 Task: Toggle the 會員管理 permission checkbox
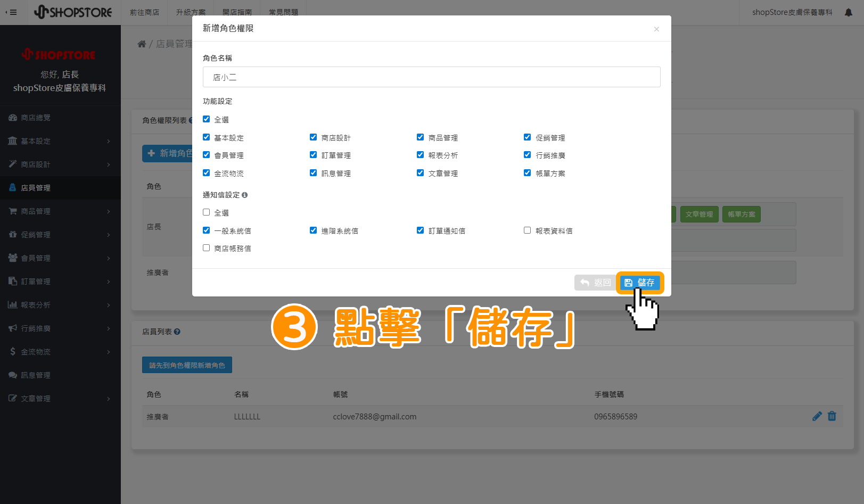[207, 155]
